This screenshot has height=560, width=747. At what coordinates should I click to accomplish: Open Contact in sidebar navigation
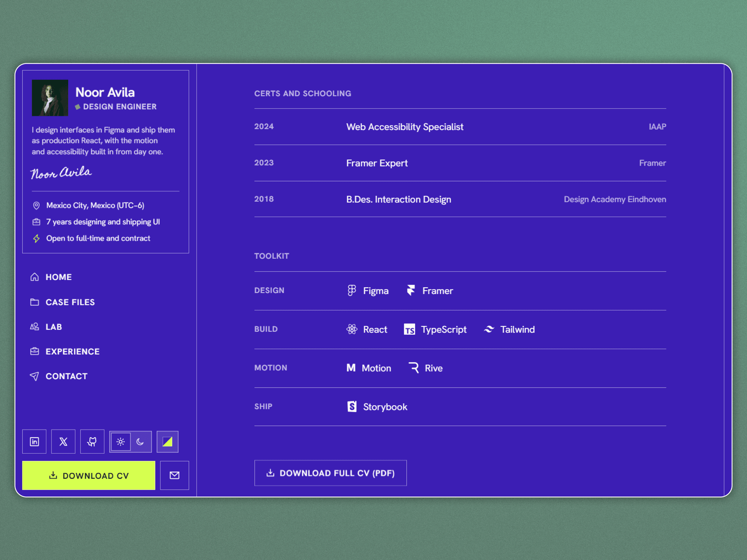(x=59, y=376)
